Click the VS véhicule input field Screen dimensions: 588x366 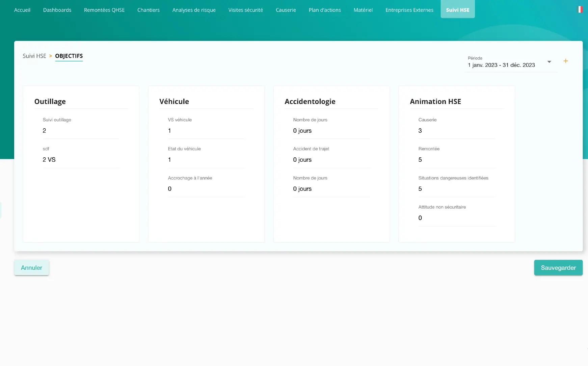(206, 131)
